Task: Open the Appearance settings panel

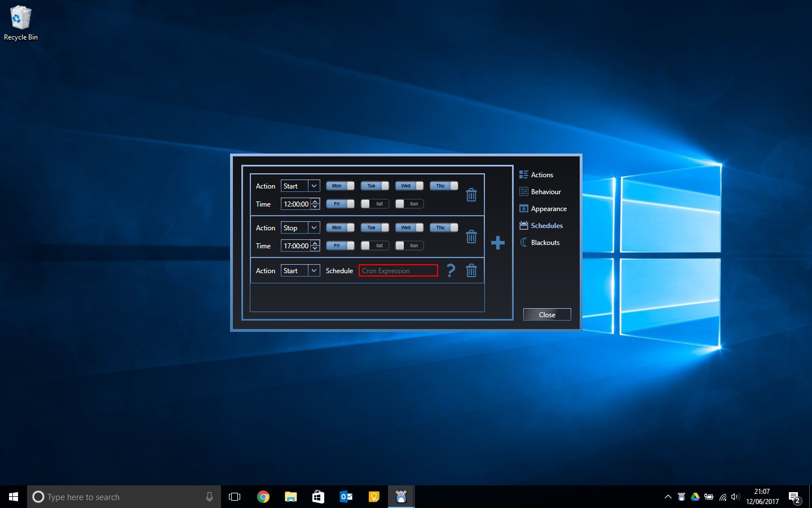Action: 548,208
